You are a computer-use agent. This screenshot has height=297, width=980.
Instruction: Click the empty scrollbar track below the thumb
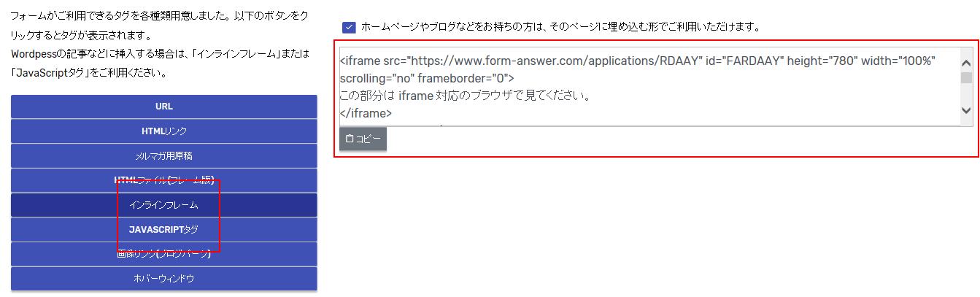click(x=966, y=93)
